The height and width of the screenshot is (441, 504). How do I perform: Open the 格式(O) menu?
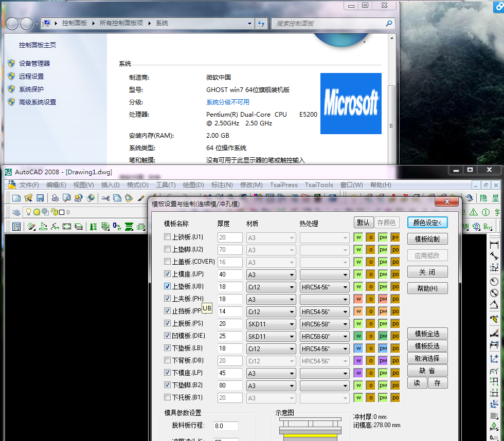coord(138,185)
